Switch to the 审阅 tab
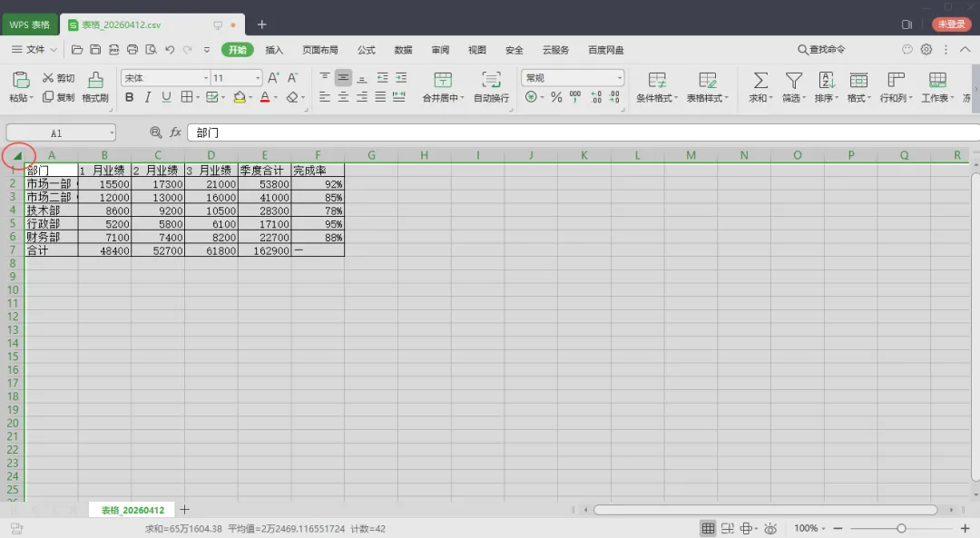The image size is (980, 538). [440, 50]
